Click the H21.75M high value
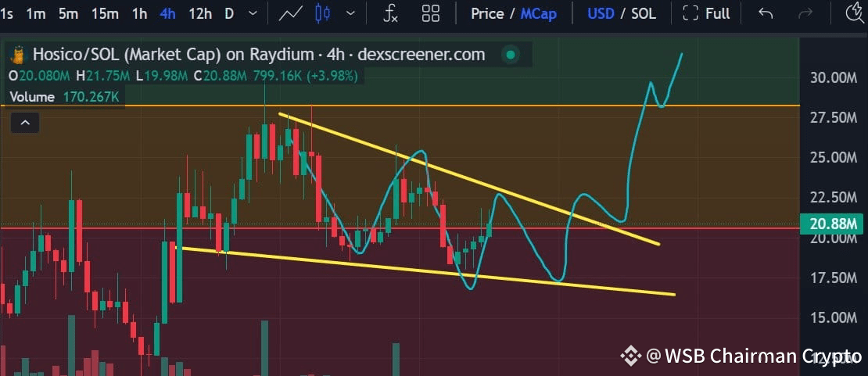868x376 pixels. pos(103,76)
